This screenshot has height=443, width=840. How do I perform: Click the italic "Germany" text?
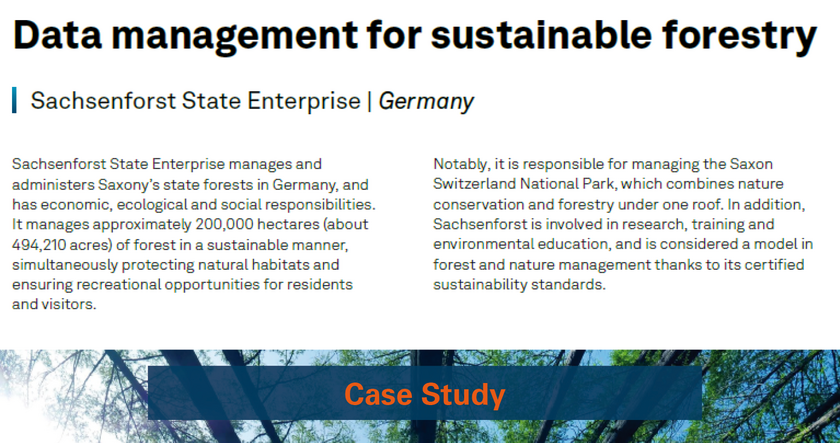coord(426,101)
